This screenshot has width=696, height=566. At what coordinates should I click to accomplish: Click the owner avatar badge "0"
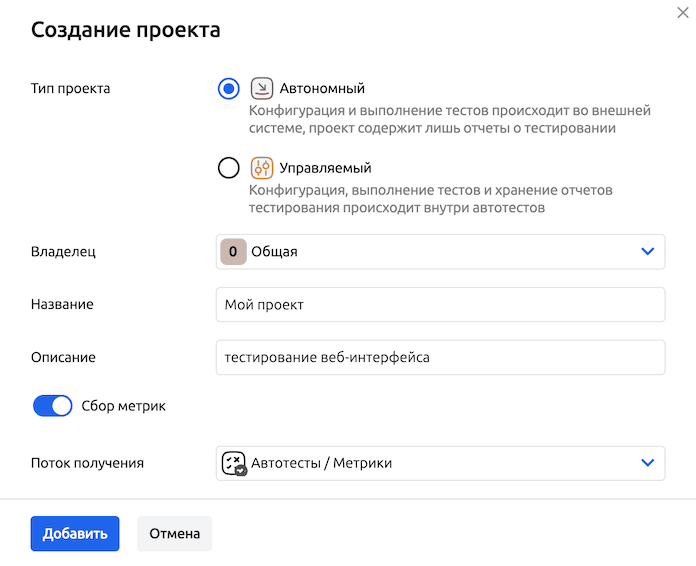pos(232,252)
